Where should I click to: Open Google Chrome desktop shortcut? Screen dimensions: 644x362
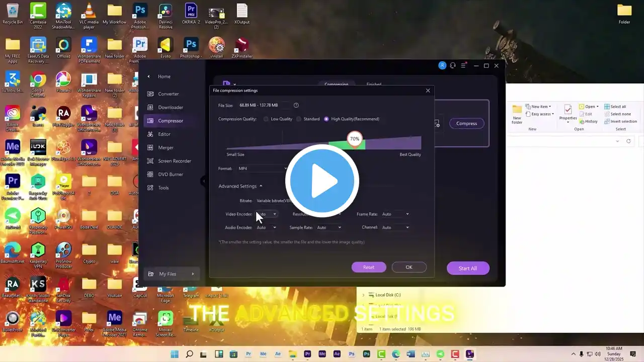pyautogui.click(x=38, y=84)
